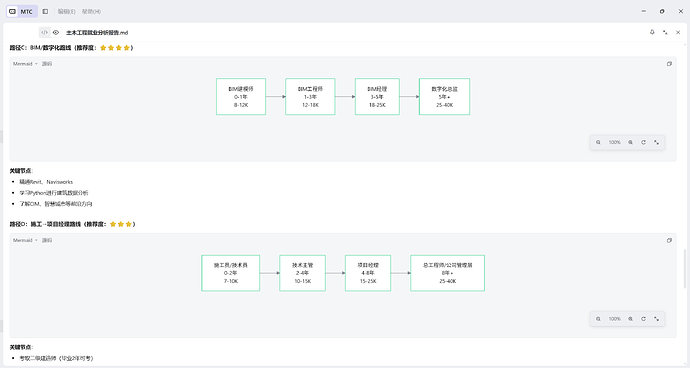Viewport: 690px width, 368px height.
Task: Click the 100% zoom value of 施工 diagram
Action: (614, 319)
